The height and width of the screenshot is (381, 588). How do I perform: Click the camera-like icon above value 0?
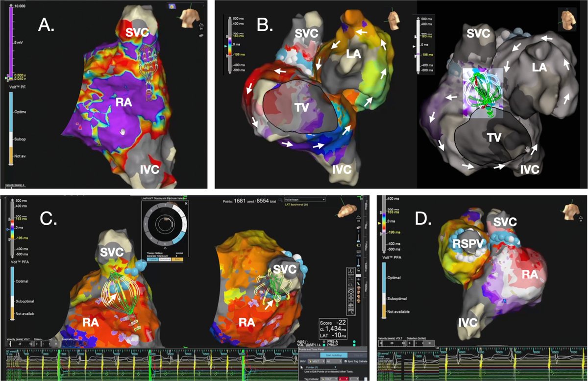point(359,227)
